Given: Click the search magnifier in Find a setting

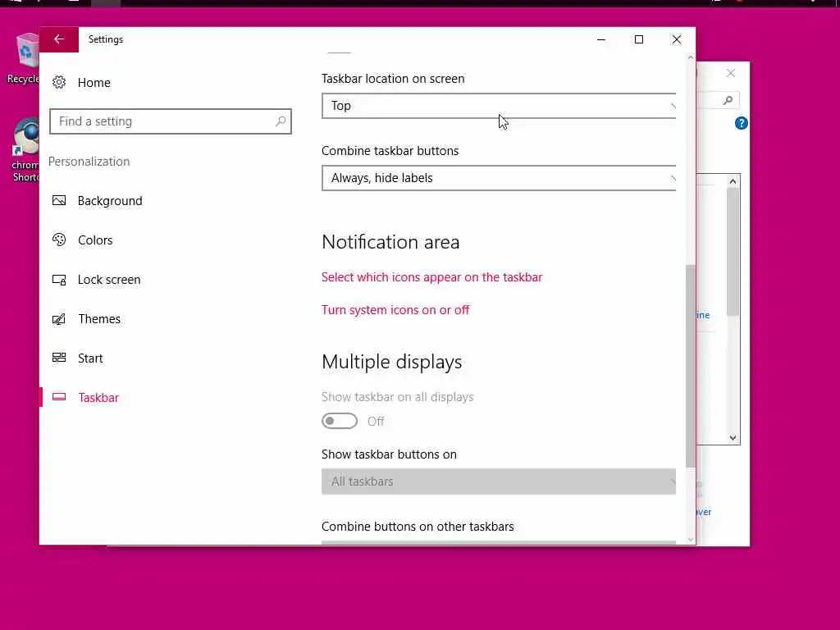Looking at the screenshot, I should [281, 121].
